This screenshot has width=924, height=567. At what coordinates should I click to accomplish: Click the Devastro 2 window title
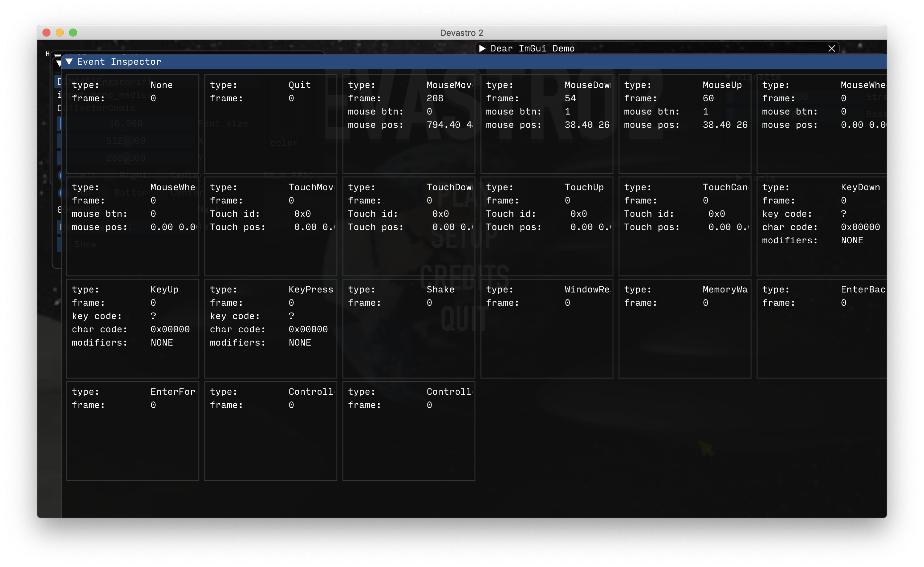(x=462, y=33)
